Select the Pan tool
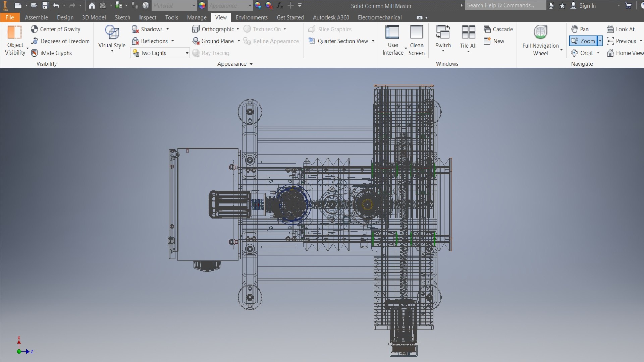 coord(580,29)
